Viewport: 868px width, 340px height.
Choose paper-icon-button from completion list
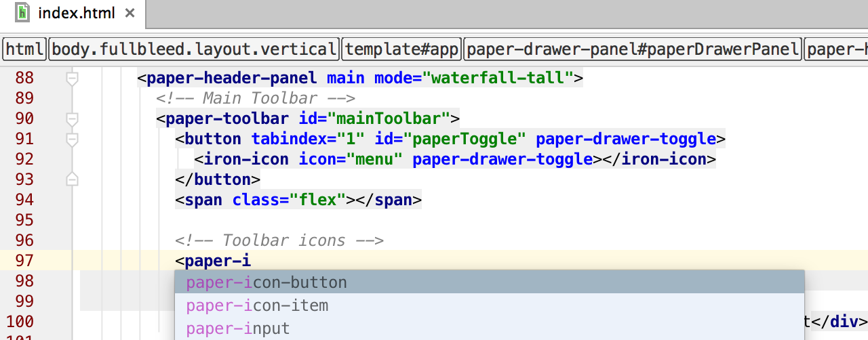489,282
